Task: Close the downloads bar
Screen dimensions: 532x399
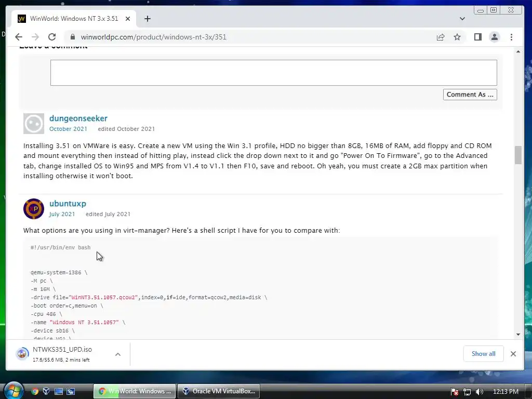Action: click(x=513, y=354)
